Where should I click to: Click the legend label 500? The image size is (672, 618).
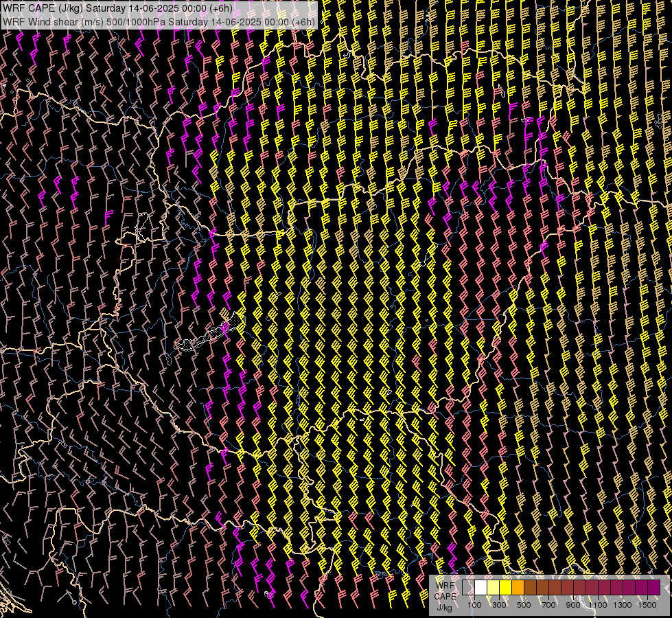[x=524, y=605]
